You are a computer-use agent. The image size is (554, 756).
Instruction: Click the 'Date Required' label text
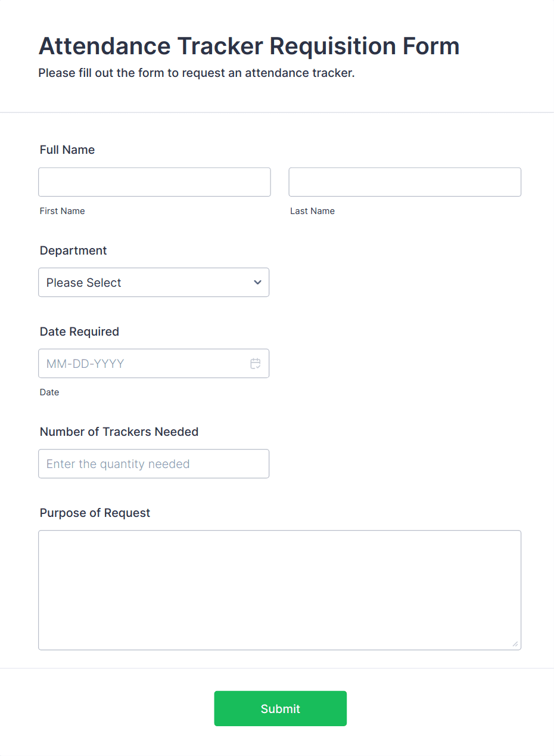[79, 331]
